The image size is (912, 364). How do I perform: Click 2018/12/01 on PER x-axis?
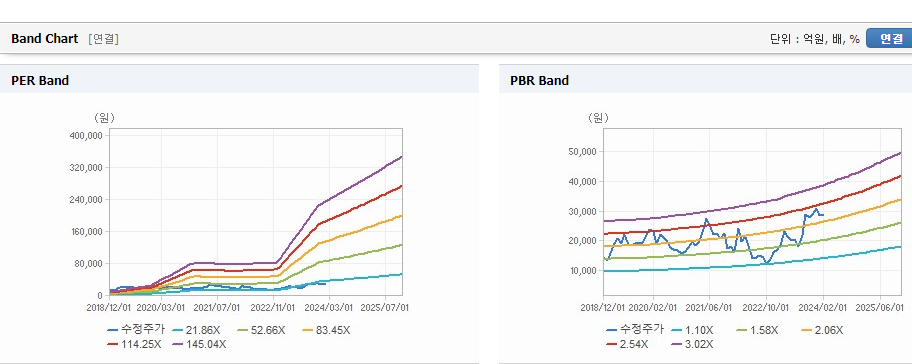click(109, 308)
